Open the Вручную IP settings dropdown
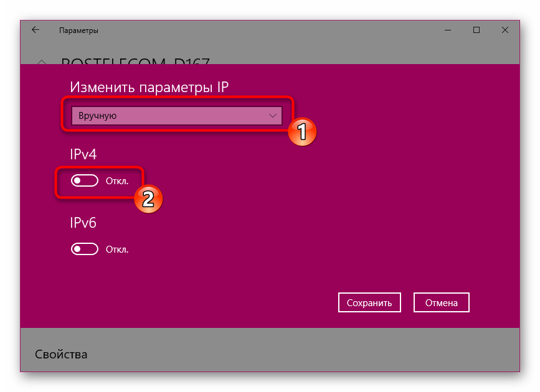The height and width of the screenshot is (392, 540). click(177, 116)
